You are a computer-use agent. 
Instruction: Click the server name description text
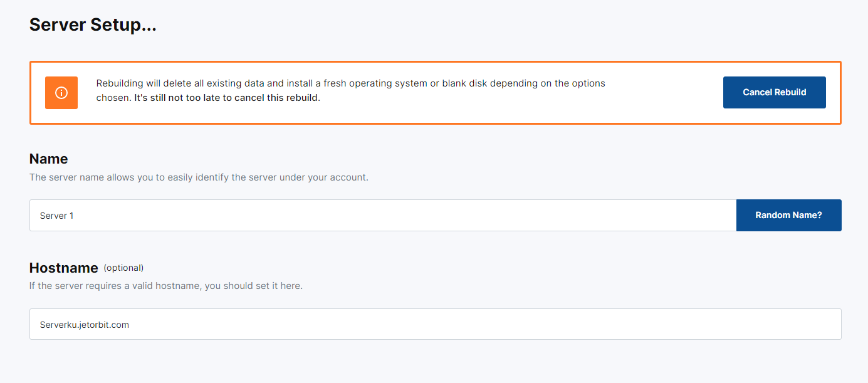pos(199,177)
